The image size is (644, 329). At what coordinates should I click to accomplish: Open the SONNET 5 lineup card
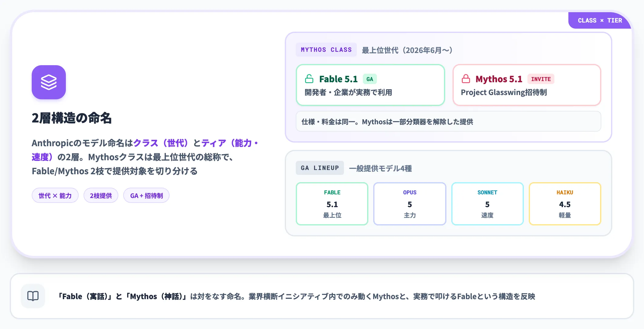tap(487, 204)
